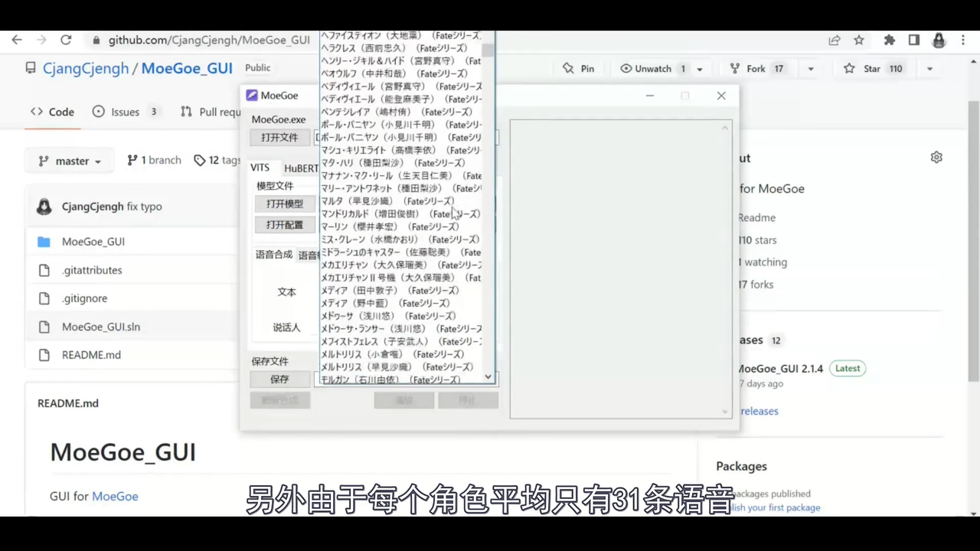
Task: View the 12 tags link
Action: (x=217, y=160)
